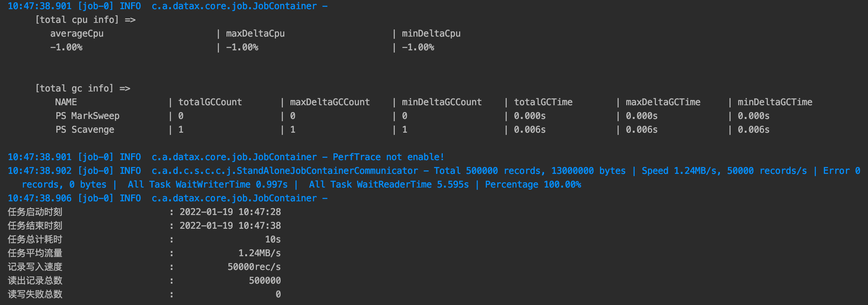
Task: Click the 500000 total records read value
Action: pyautogui.click(x=265, y=281)
